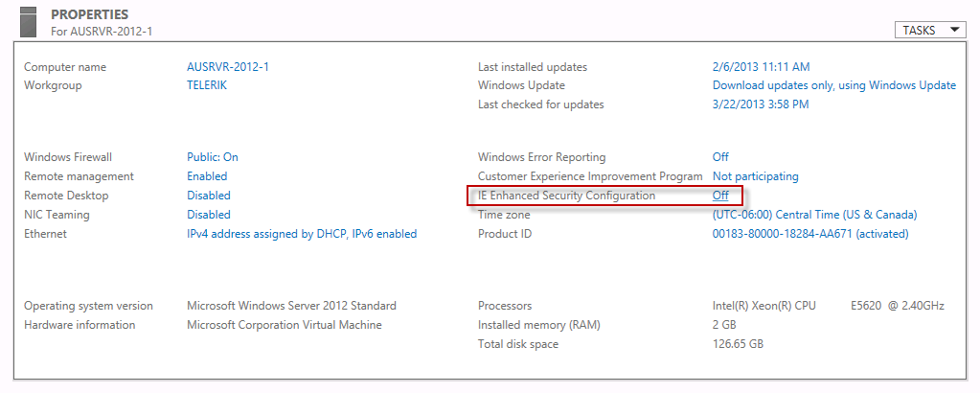Open Ethernet IPv4 address DHCP link

pos(302,234)
